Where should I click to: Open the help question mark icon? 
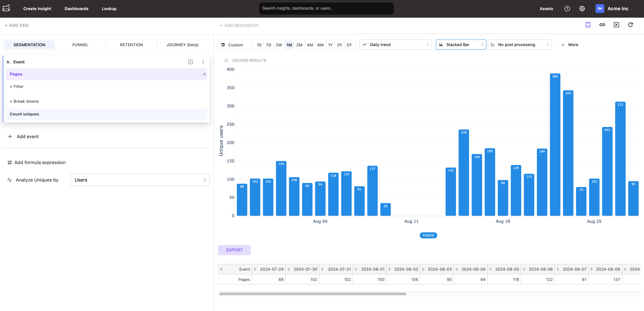(567, 9)
